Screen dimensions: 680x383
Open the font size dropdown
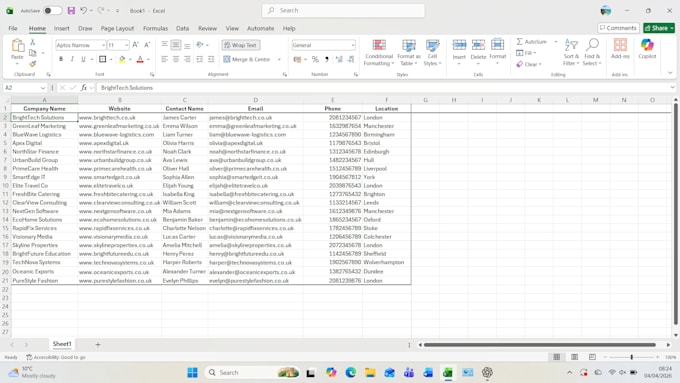coord(126,45)
